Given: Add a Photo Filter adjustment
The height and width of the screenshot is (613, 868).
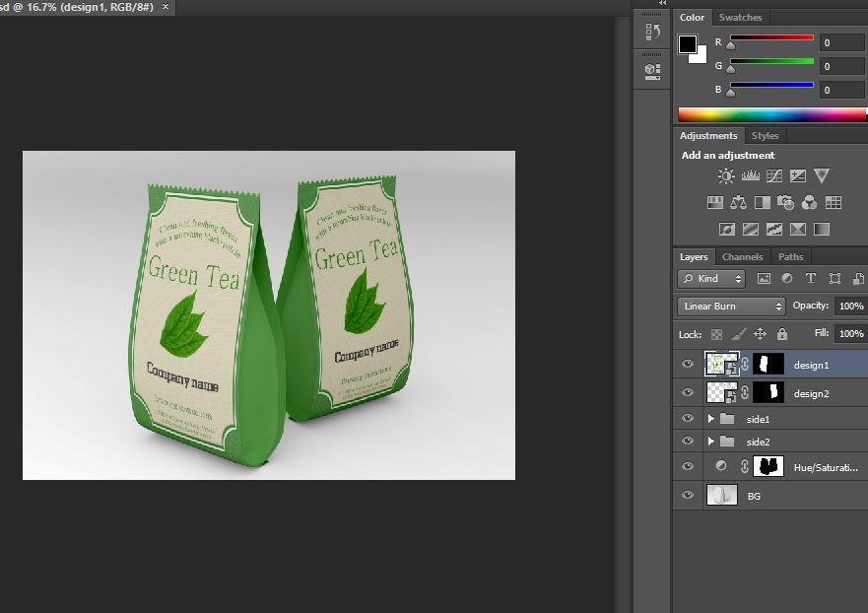Looking at the screenshot, I should [785, 203].
